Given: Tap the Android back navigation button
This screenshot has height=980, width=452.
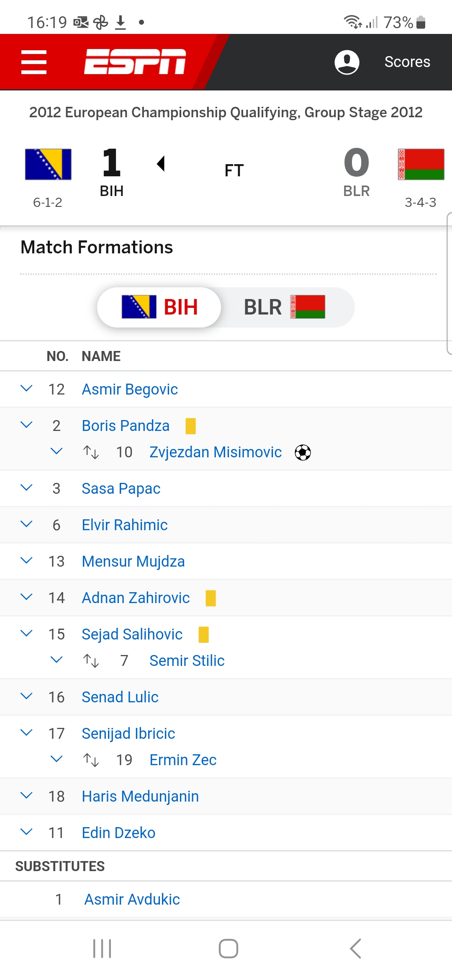Looking at the screenshot, I should click(x=356, y=949).
